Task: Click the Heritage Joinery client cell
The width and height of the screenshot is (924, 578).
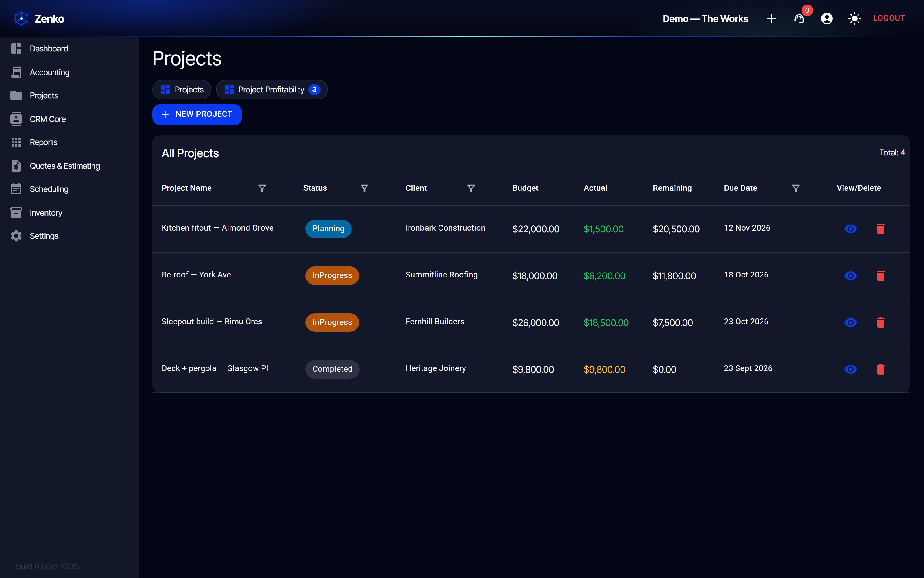Action: [436, 368]
